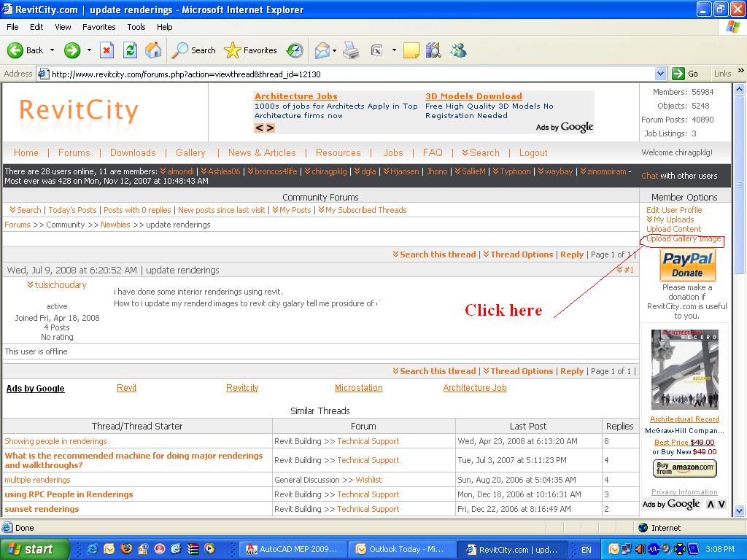The height and width of the screenshot is (560, 747).
Task: Click the Logout link
Action: pos(533,152)
